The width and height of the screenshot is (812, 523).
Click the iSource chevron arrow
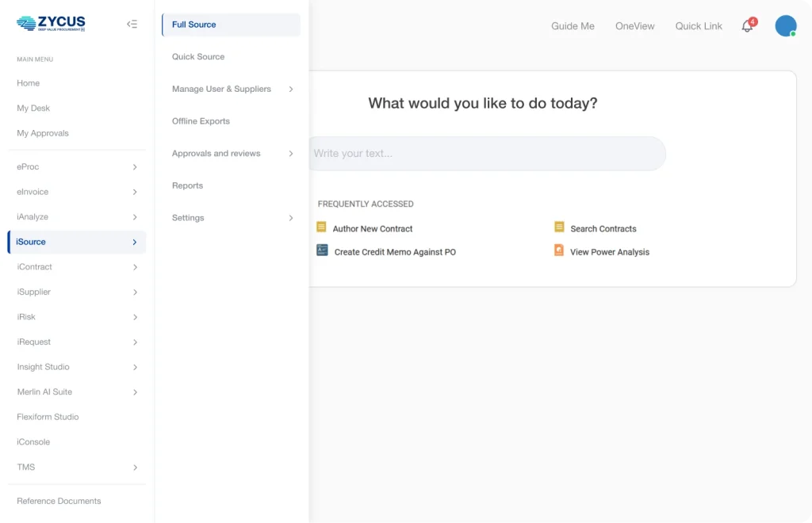tap(135, 242)
